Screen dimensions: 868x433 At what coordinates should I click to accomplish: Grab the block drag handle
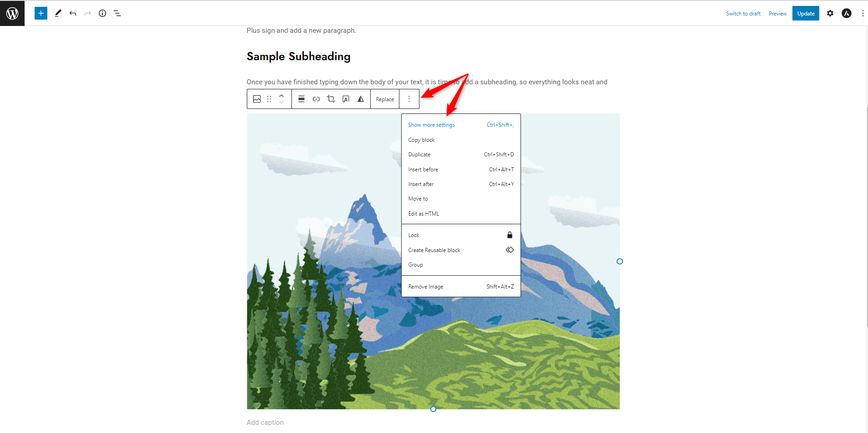pos(269,99)
